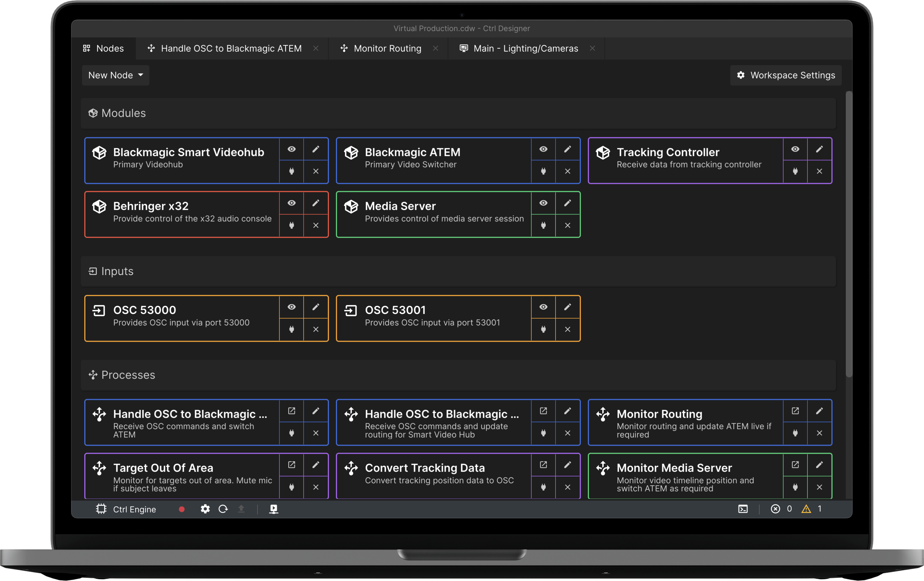Click plug icon on Behringer x32
This screenshot has height=581, width=924.
pos(292,225)
